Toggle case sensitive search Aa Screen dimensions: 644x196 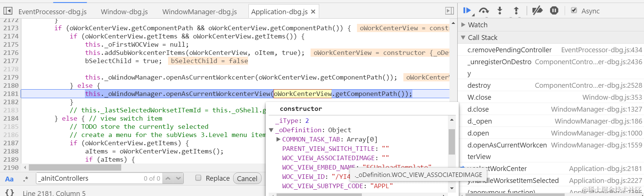coord(9,179)
